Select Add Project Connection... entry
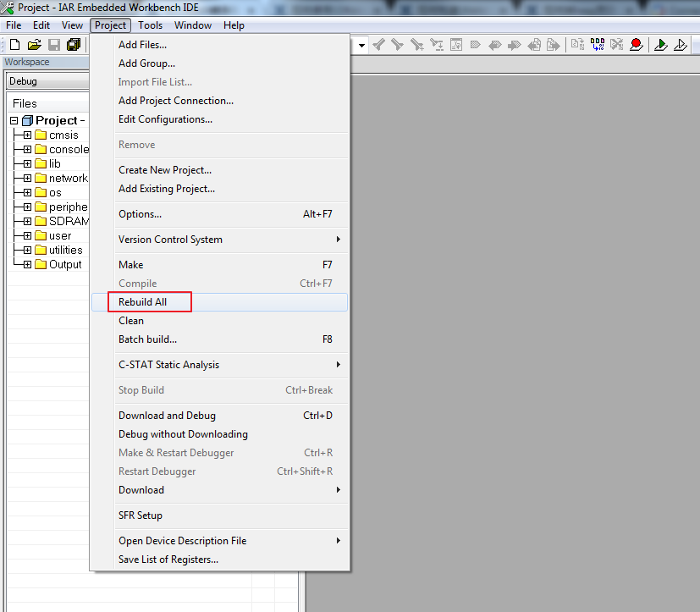The image size is (700, 612). point(219,101)
